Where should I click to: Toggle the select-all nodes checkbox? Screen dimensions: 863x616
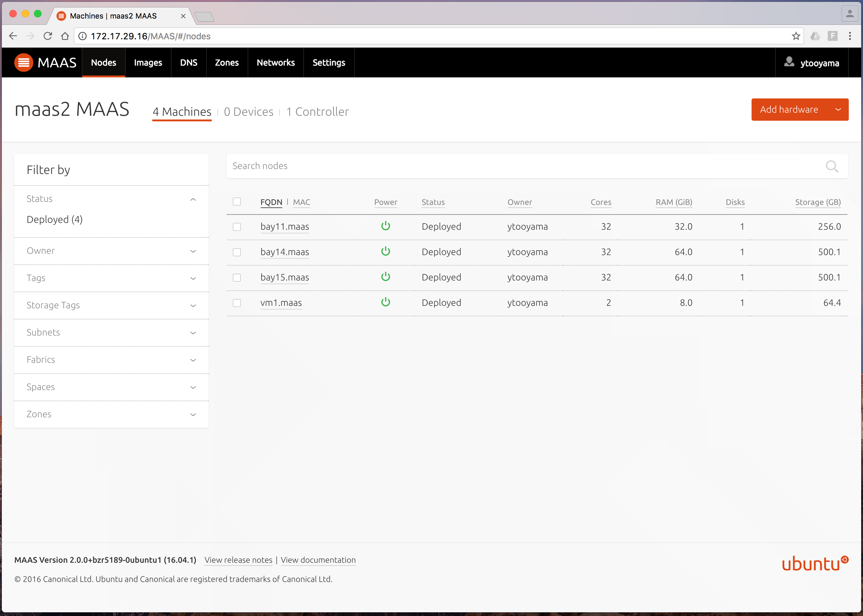click(237, 202)
